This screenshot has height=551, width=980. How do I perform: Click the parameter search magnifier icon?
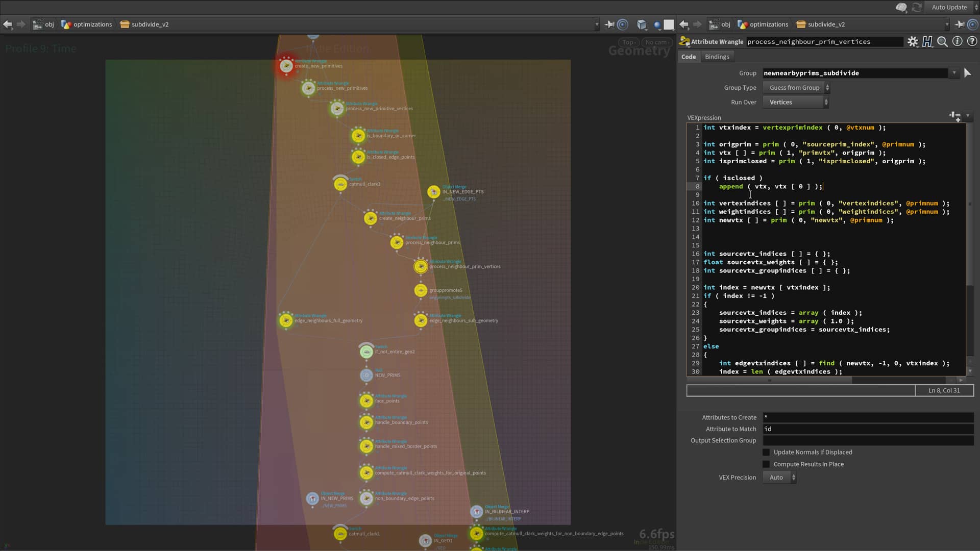click(942, 42)
